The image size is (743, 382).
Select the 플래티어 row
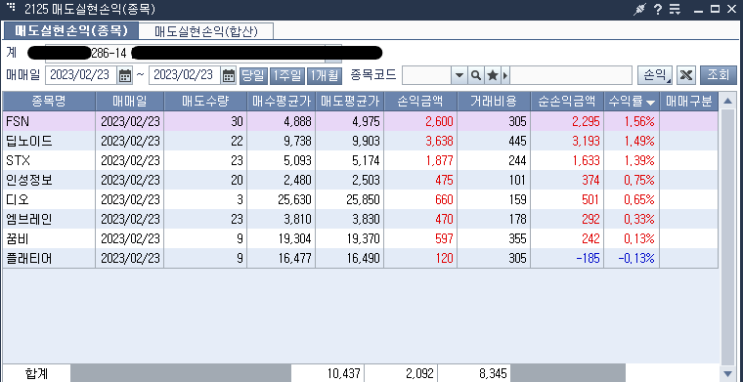click(x=360, y=258)
